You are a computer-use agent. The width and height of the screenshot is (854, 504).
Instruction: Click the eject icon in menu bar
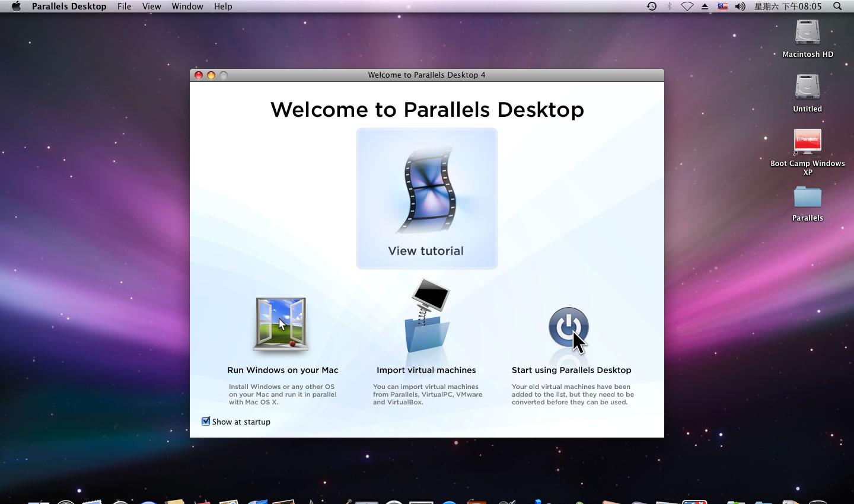click(705, 7)
